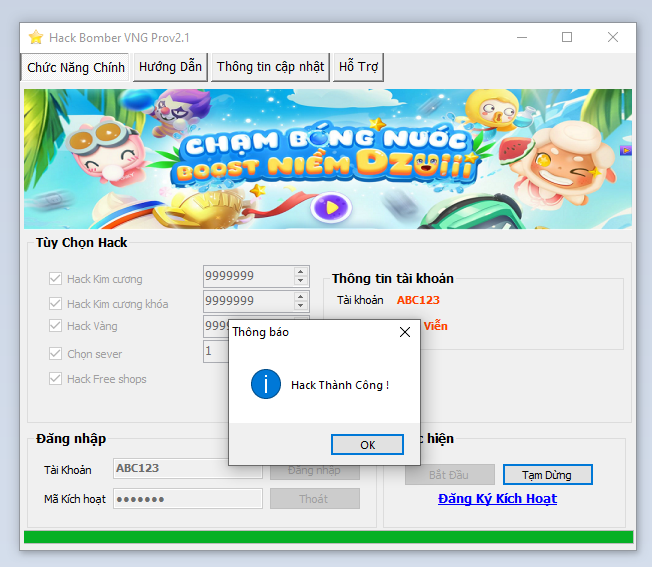Open the Hướng Dẫn tab
This screenshot has height=570, width=652.
pyautogui.click(x=170, y=67)
